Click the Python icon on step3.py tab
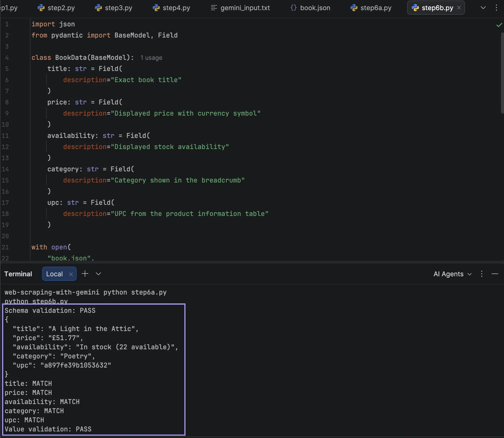504x438 pixels. (x=98, y=8)
